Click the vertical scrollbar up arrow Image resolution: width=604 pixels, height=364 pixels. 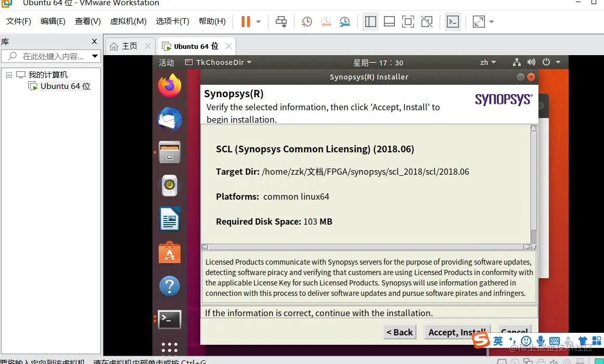coord(534,128)
